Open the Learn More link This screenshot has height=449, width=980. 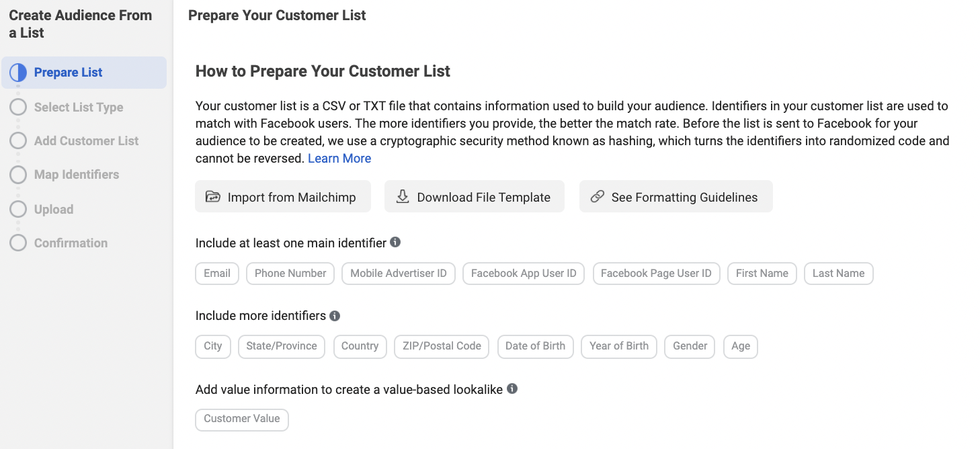pos(339,159)
